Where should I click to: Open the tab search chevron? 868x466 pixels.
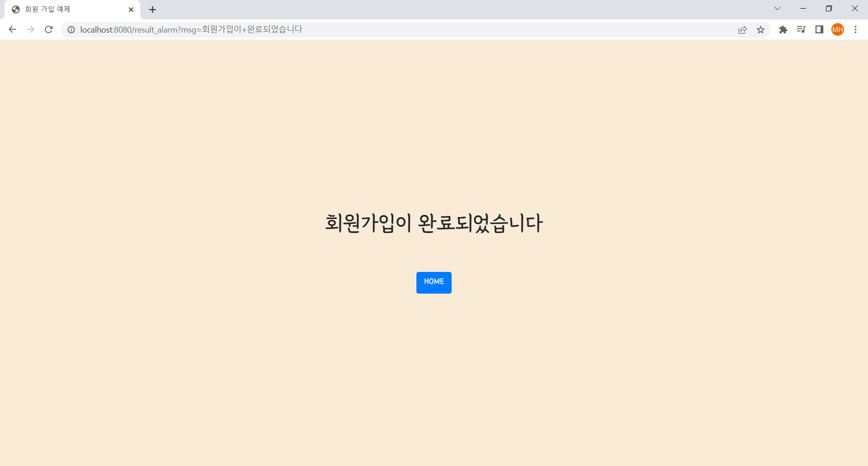pos(777,9)
